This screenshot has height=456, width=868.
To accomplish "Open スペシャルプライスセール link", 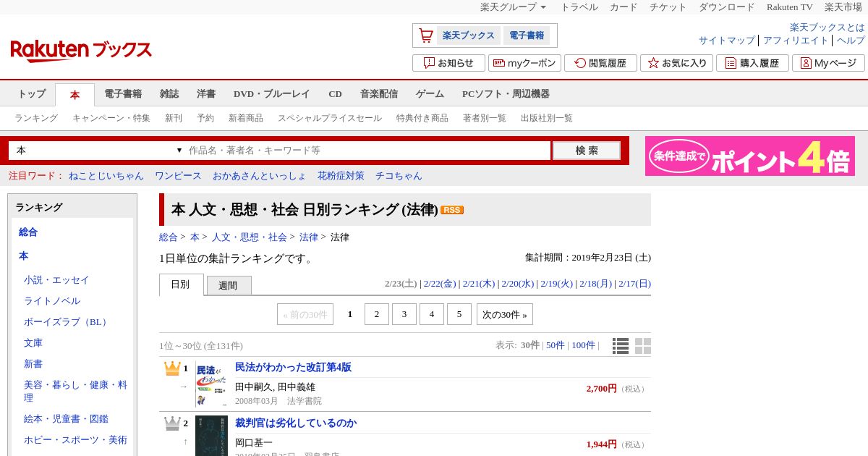I will [330, 118].
